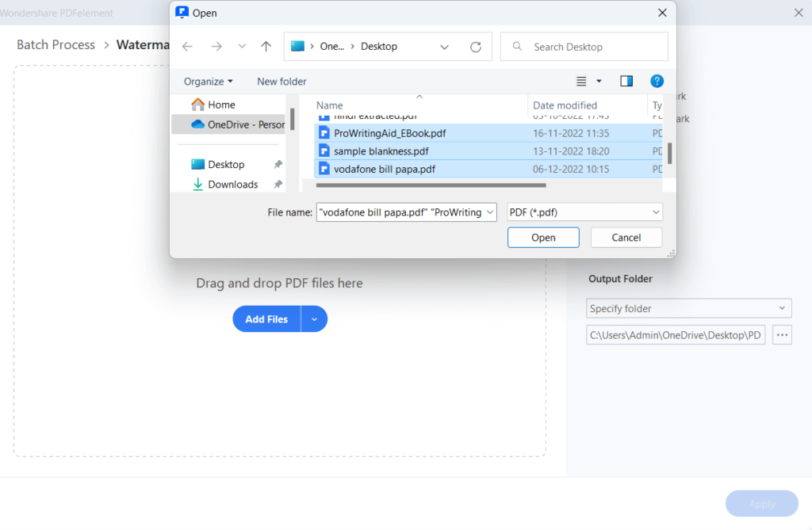
Task: Click the Search Desktop field
Action: pos(584,47)
